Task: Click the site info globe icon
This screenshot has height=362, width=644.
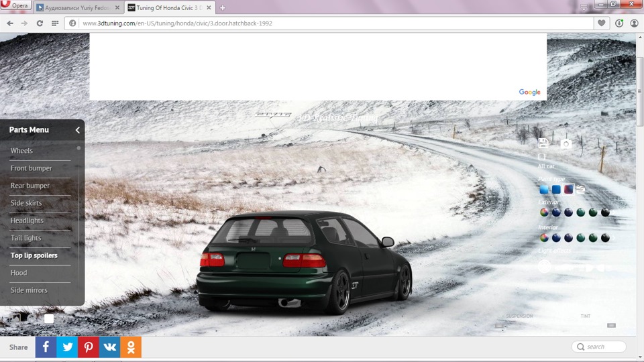Action: (x=72, y=23)
